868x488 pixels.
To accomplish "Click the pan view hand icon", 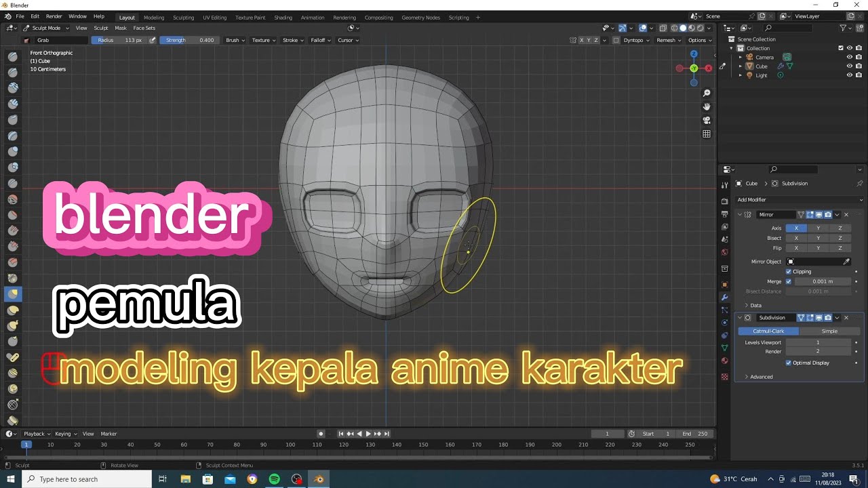I will click(x=707, y=106).
